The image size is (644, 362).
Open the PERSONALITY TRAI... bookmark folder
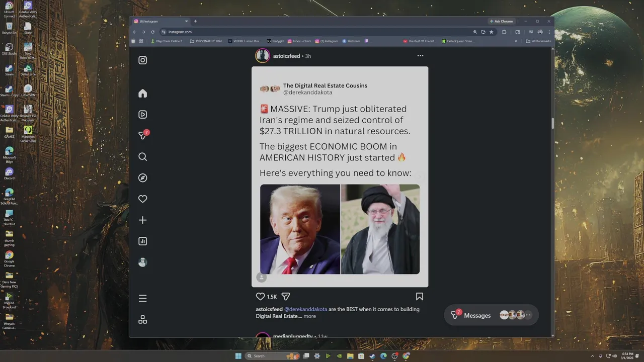click(207, 41)
